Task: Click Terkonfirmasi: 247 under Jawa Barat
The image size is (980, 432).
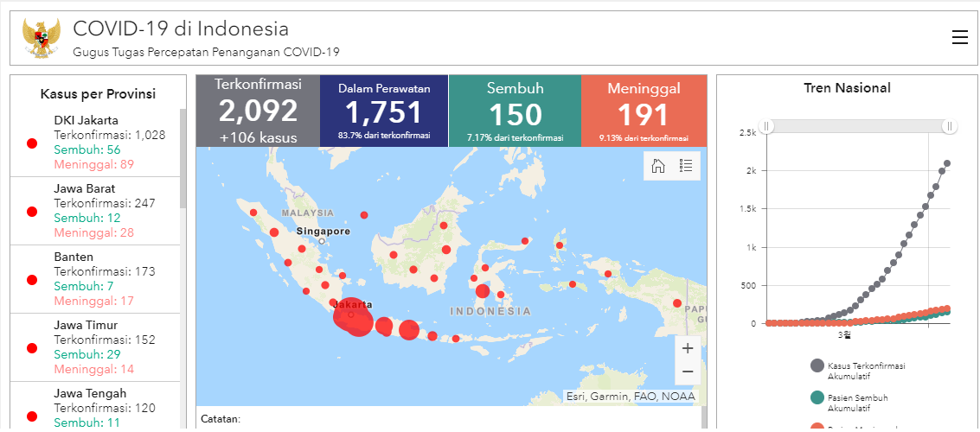Action: click(x=105, y=203)
